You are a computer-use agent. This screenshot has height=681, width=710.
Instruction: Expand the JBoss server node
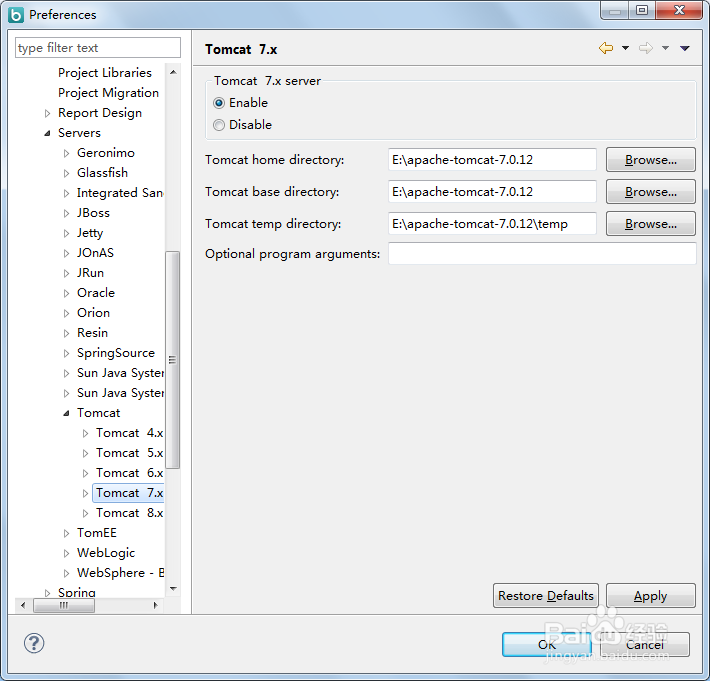click(67, 213)
